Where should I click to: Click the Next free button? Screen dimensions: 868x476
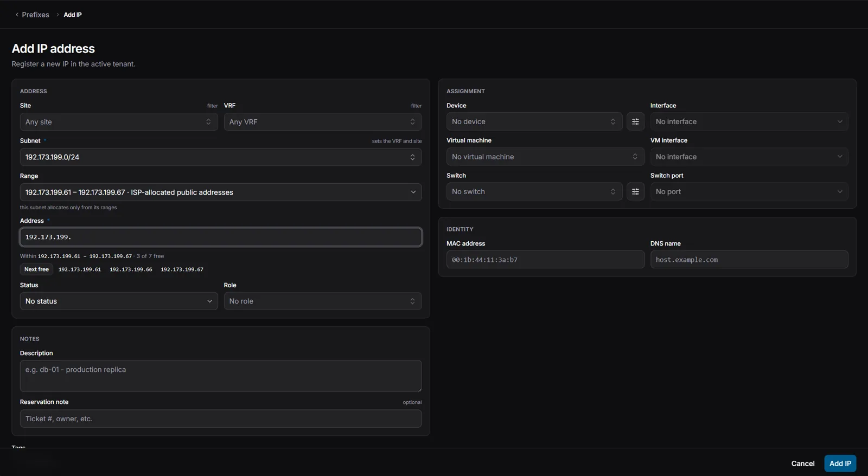coord(36,269)
